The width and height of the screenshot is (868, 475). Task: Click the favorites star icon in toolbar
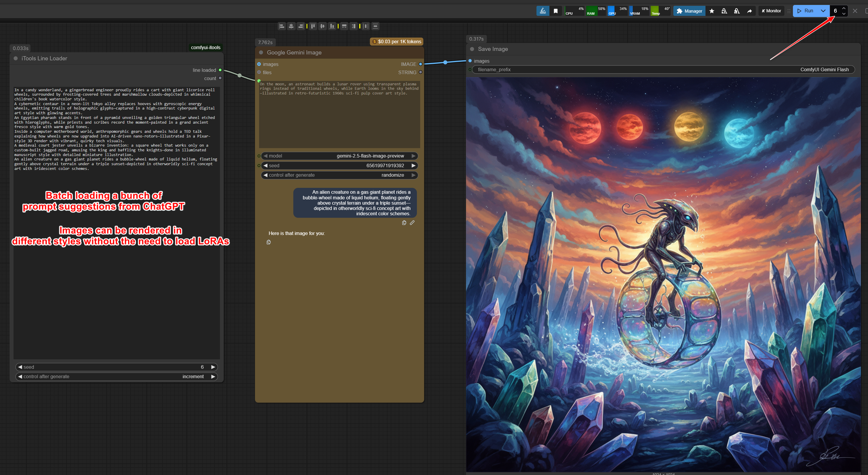pos(712,11)
